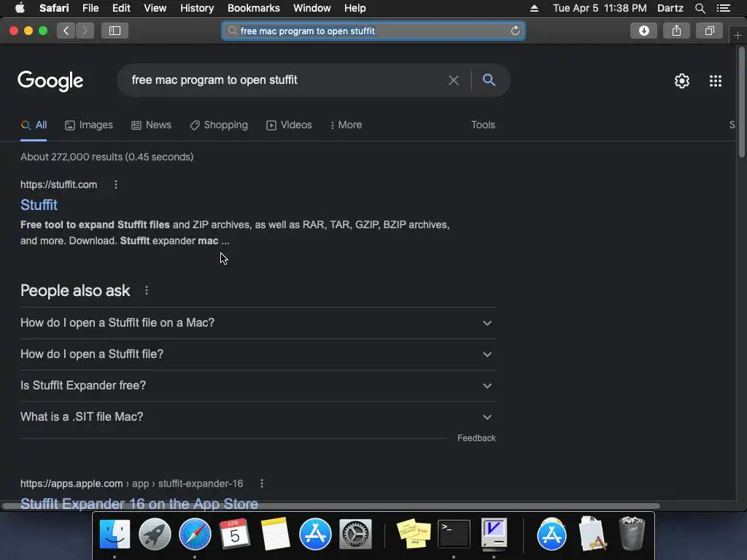Expand 'How do I open a StuffIt file on a Mac?'
This screenshot has height=560, width=747.
pyautogui.click(x=258, y=323)
